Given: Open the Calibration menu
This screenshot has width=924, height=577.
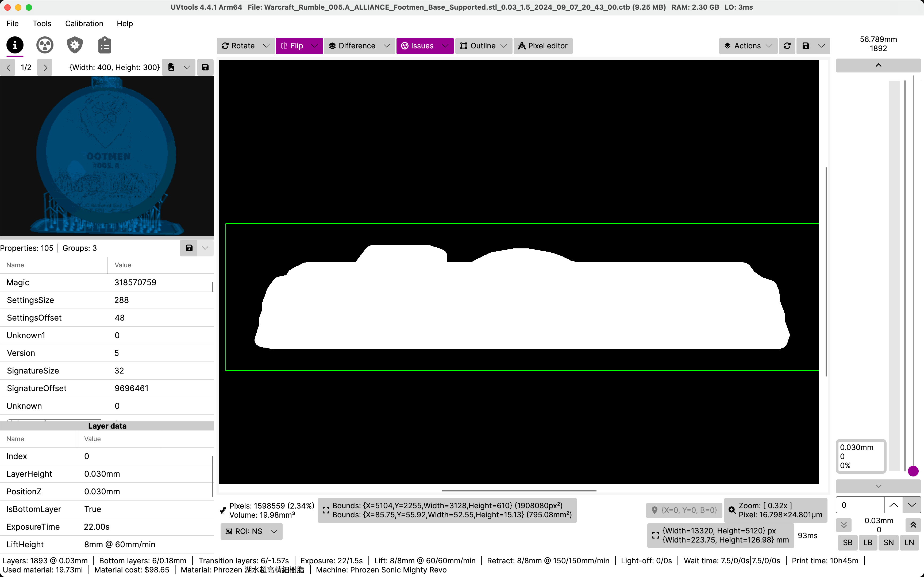Looking at the screenshot, I should 84,24.
